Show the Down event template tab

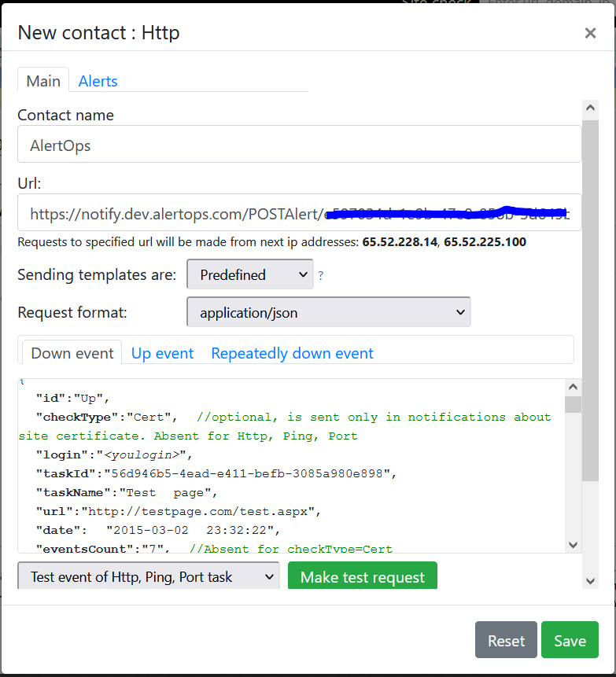point(72,353)
